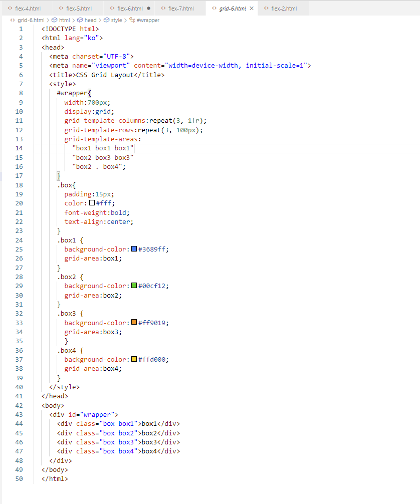Click the style element icon in breadcrumb
420x504 pixels.
pos(106,20)
